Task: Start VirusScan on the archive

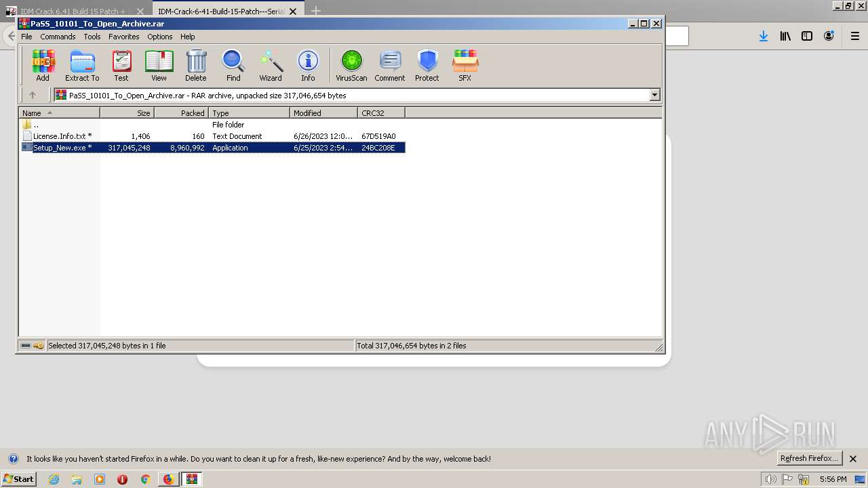Action: (x=351, y=66)
